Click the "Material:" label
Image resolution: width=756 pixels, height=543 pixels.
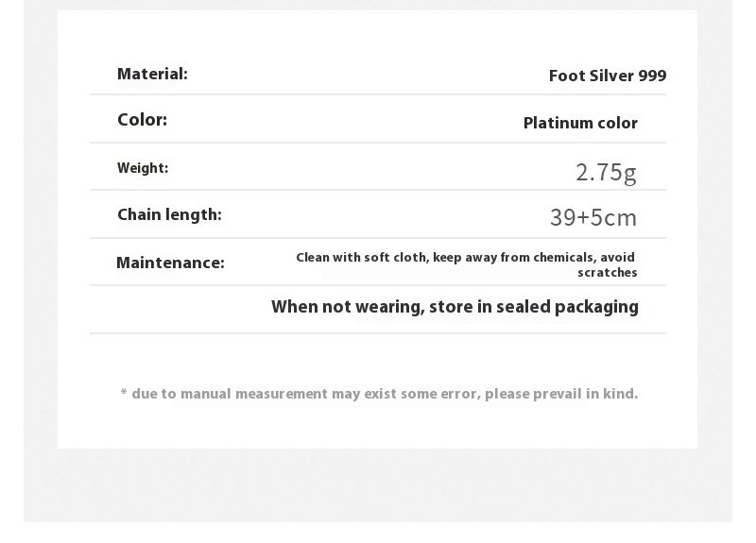(x=152, y=74)
